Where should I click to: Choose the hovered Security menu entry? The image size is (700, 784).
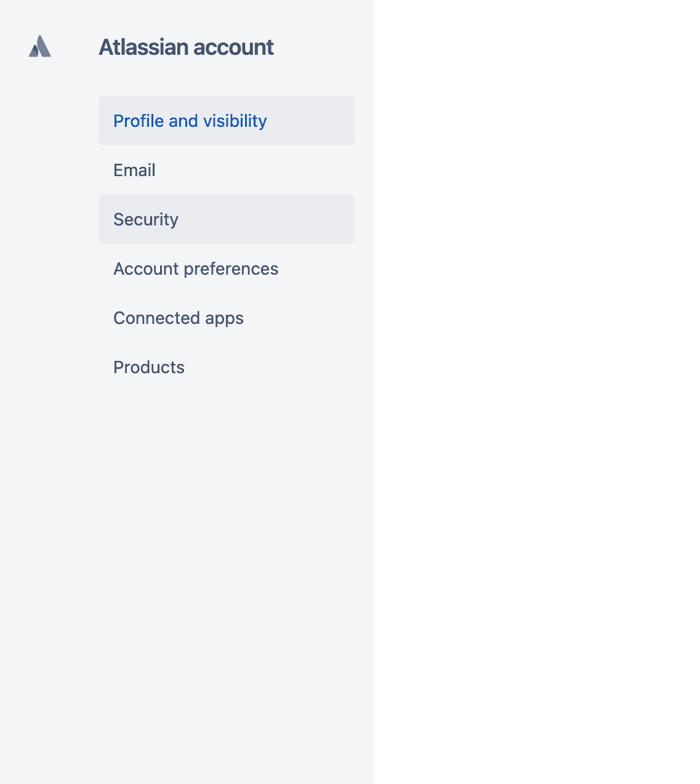[227, 219]
